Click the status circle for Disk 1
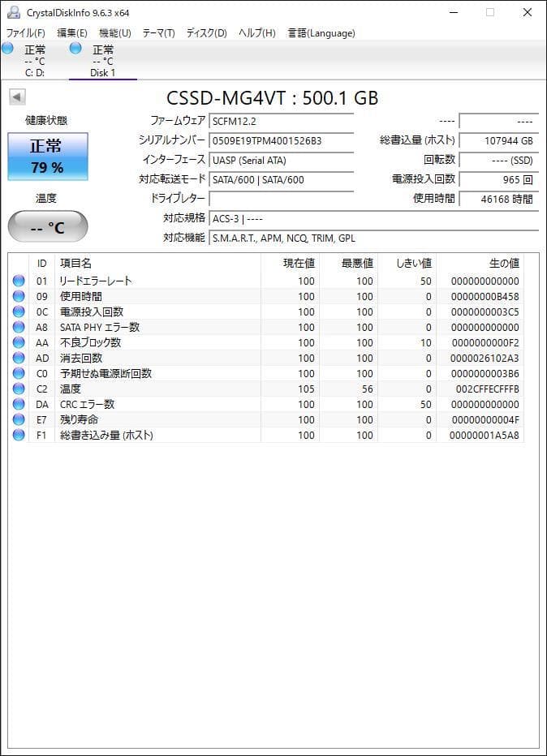Screen dimensions: 547x756 click(x=75, y=48)
